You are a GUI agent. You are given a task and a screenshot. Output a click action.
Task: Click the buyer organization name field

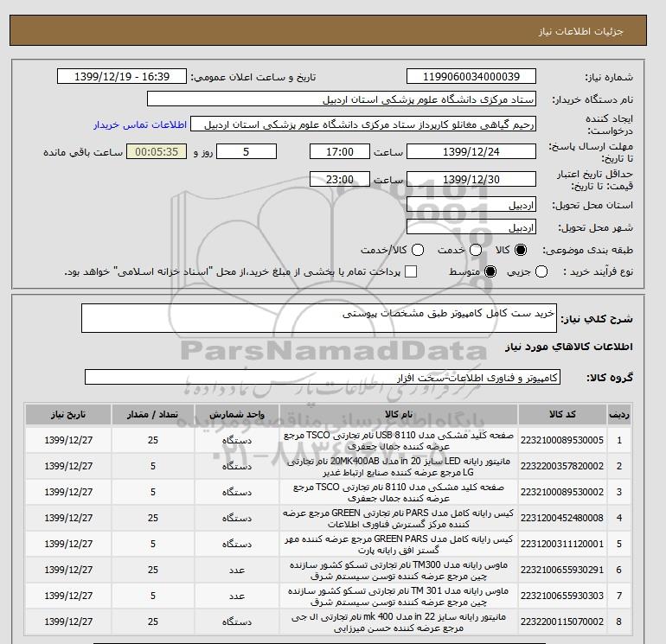point(342,99)
